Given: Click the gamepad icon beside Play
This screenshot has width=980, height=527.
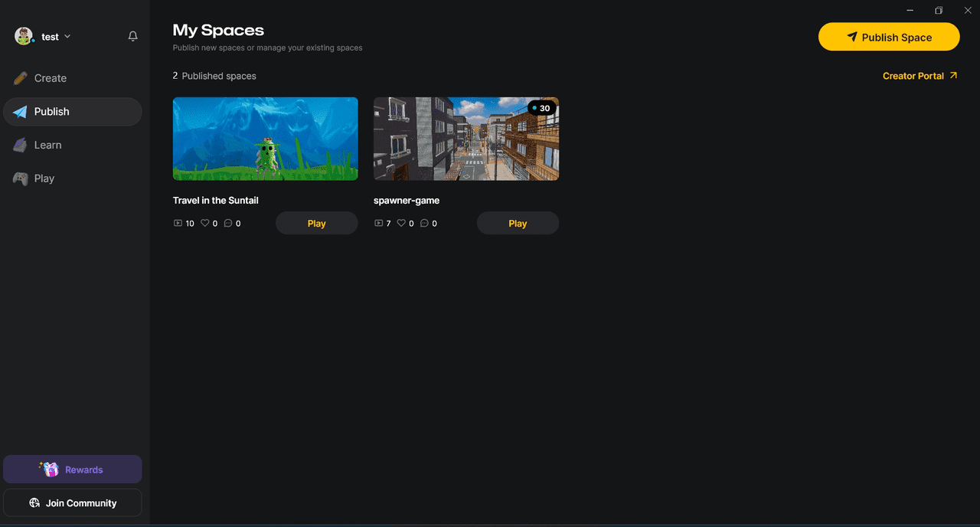Looking at the screenshot, I should [19, 178].
